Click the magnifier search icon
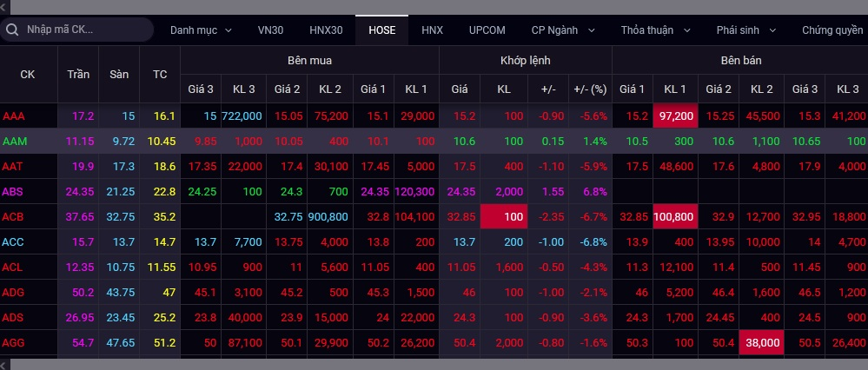Image resolution: width=868 pixels, height=370 pixels. coord(13,30)
